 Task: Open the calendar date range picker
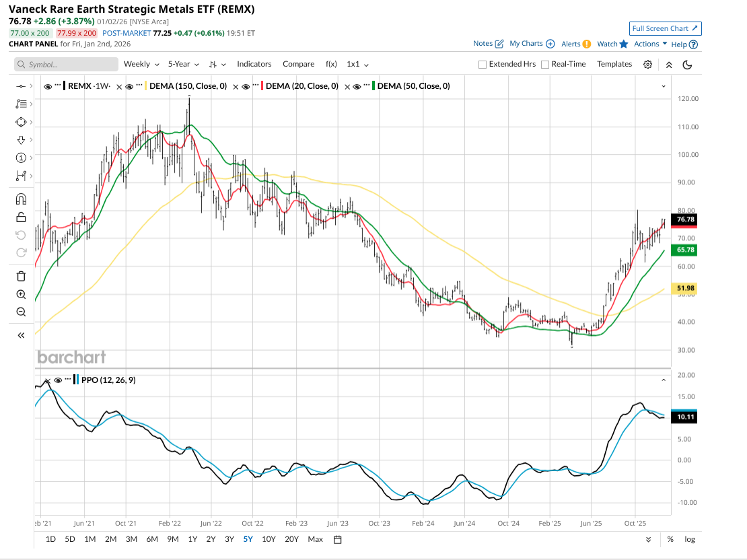(338, 539)
